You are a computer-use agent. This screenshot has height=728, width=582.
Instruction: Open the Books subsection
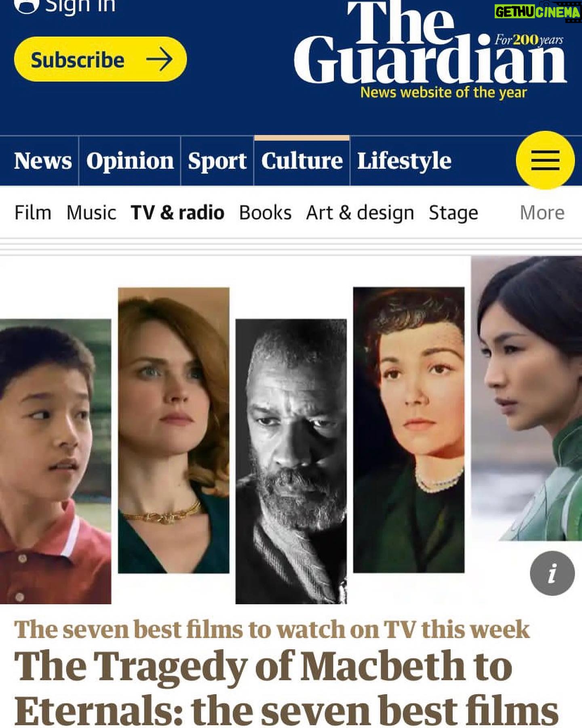click(x=265, y=213)
